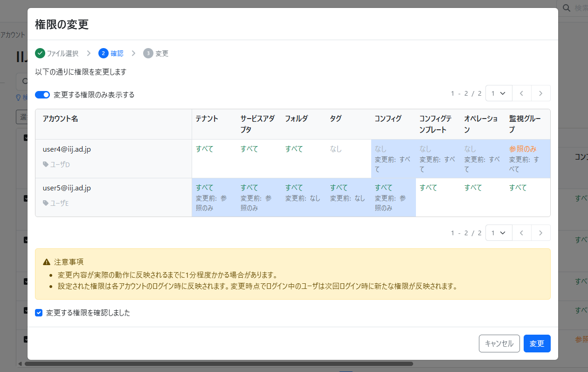This screenshot has width=588, height=372.
Task: Go to previous page using bottom pagination arrow
Action: click(521, 232)
